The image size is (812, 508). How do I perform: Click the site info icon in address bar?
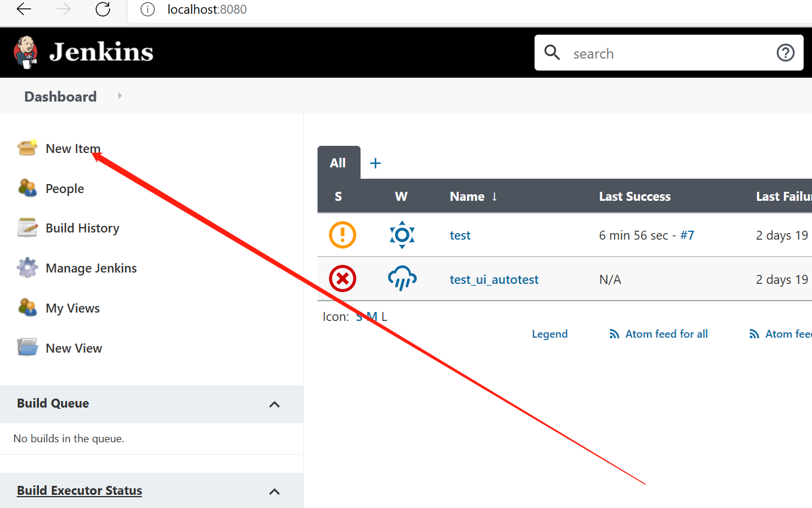(147, 10)
